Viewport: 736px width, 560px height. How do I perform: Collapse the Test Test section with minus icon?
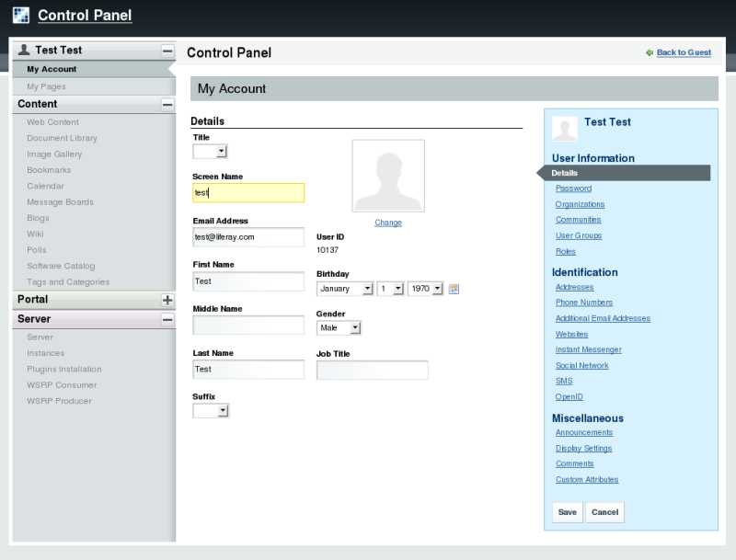(x=167, y=51)
